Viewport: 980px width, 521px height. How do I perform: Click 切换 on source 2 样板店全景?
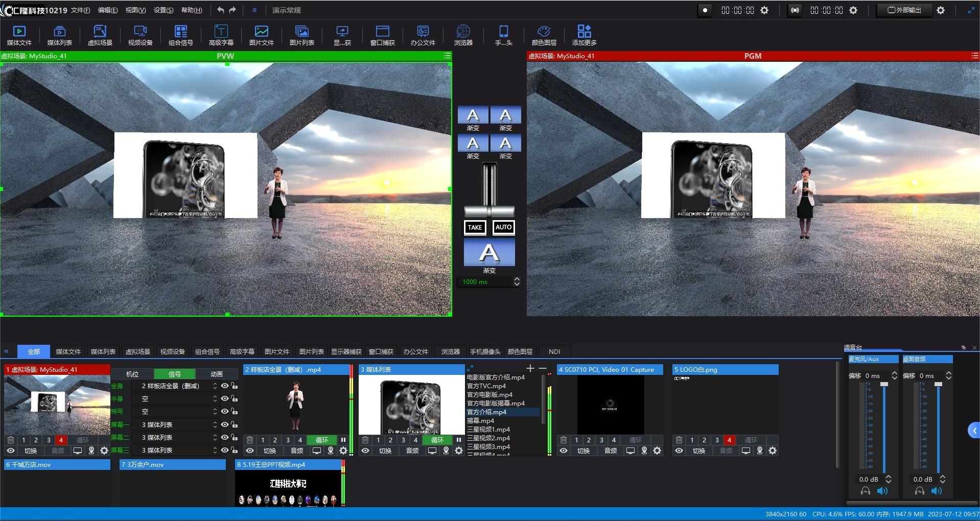coord(270,451)
